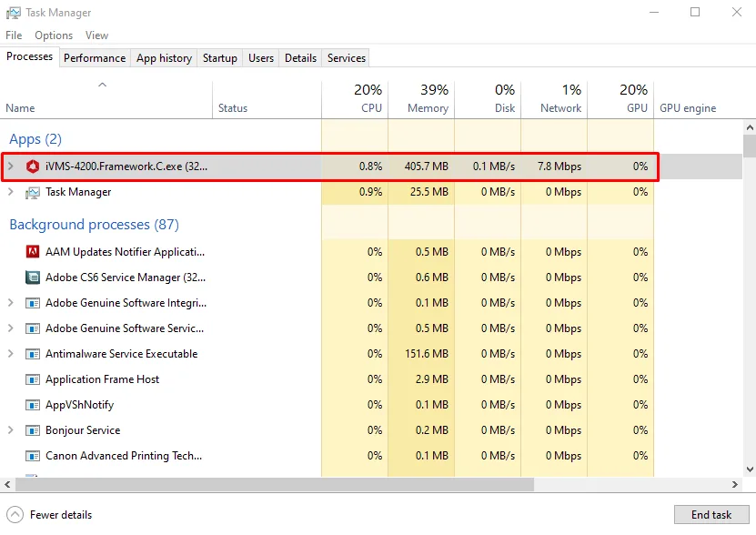Click the Antimalware Service Executable icon
The width and height of the screenshot is (756, 535).
click(x=33, y=354)
